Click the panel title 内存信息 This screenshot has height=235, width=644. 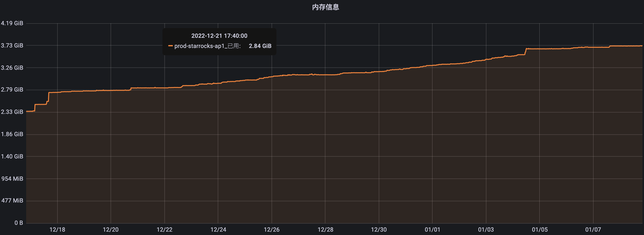[325, 7]
